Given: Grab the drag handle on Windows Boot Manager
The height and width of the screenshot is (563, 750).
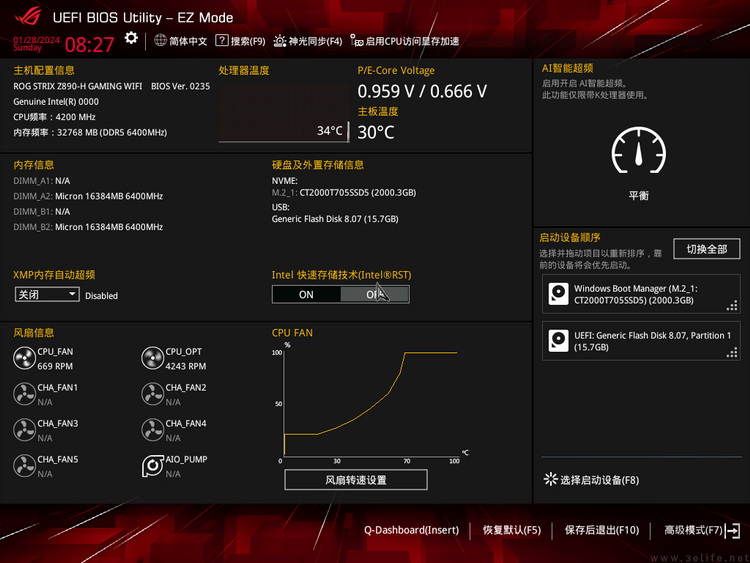Looking at the screenshot, I should coord(732,306).
